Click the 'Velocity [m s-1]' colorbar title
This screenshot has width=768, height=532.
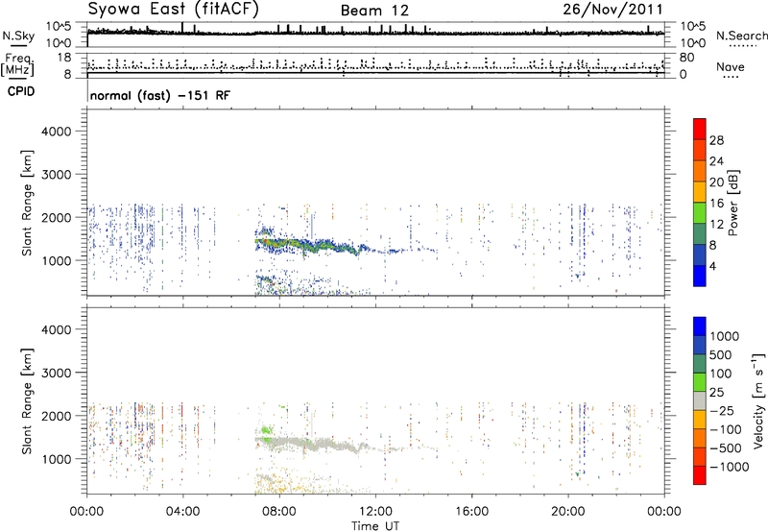pos(758,400)
